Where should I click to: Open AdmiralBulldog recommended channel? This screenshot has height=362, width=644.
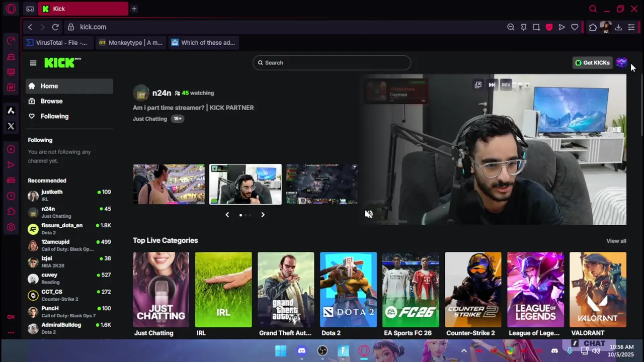click(x=69, y=328)
